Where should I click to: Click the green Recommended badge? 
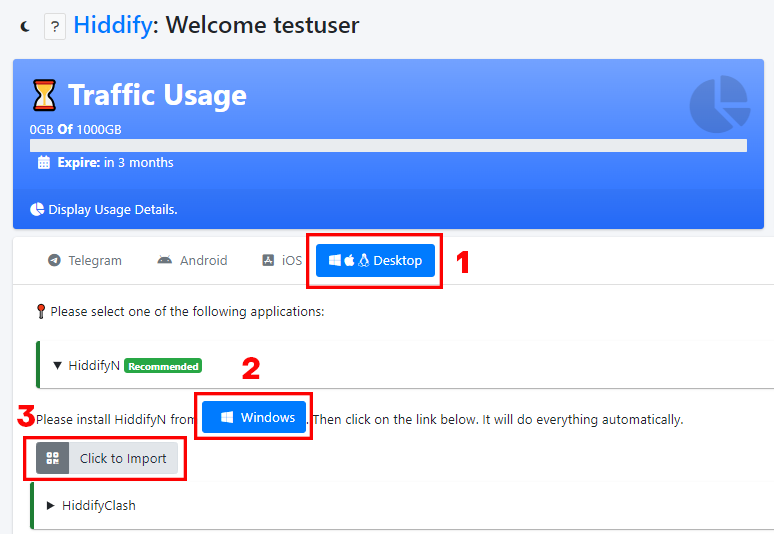(163, 366)
